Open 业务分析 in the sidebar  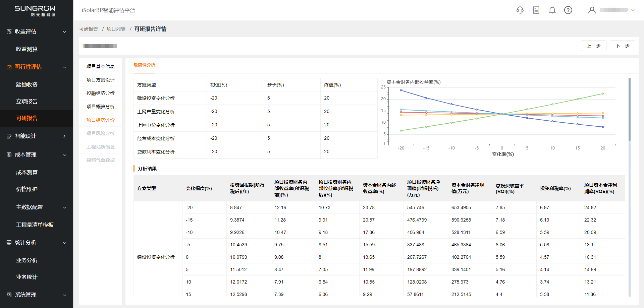(x=27, y=260)
